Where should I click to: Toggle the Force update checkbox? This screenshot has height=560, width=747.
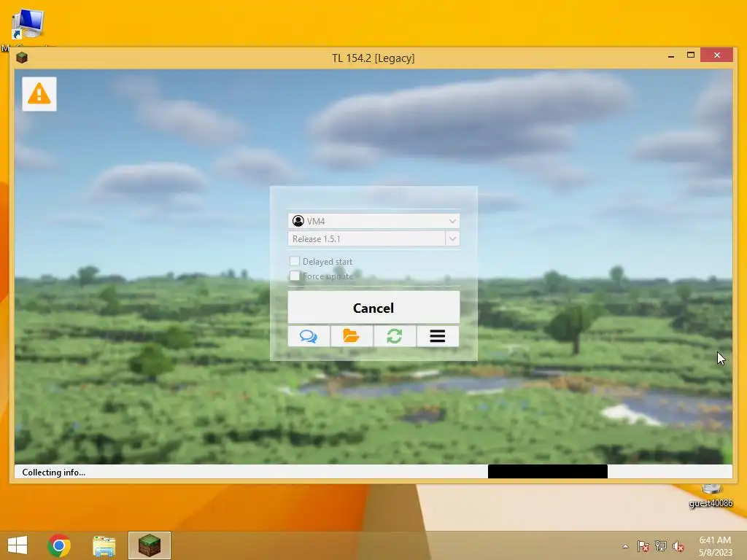click(x=295, y=276)
